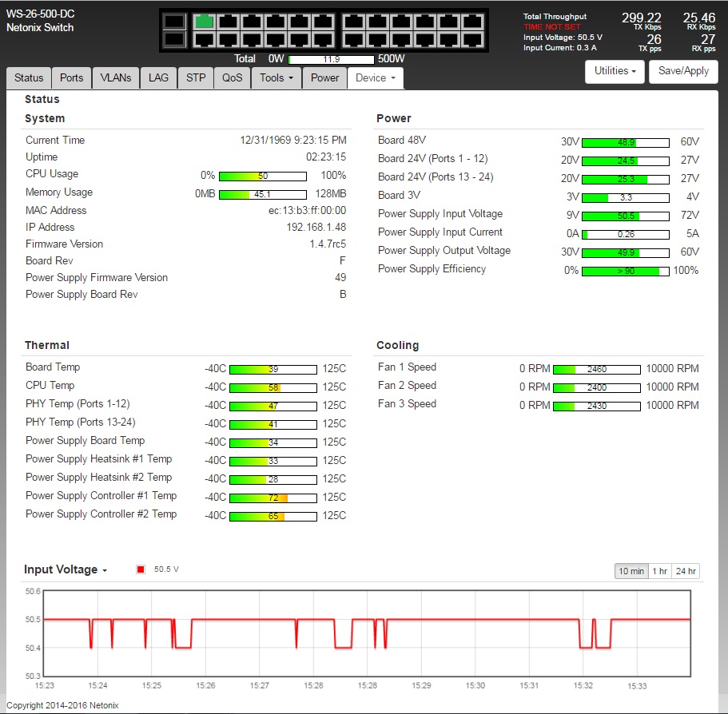Click the red Input Voltage legend square
The image size is (728, 714).
pyautogui.click(x=141, y=569)
